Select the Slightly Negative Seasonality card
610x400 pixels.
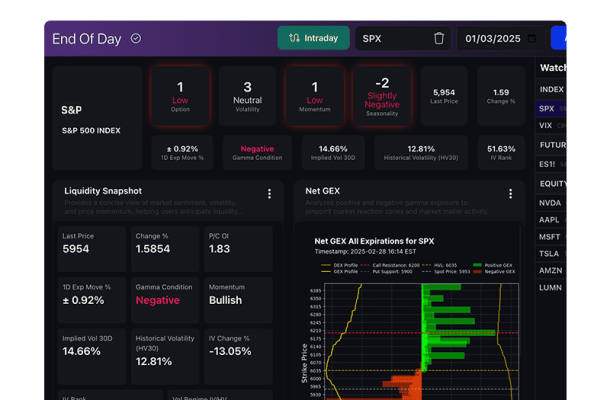tap(382, 96)
